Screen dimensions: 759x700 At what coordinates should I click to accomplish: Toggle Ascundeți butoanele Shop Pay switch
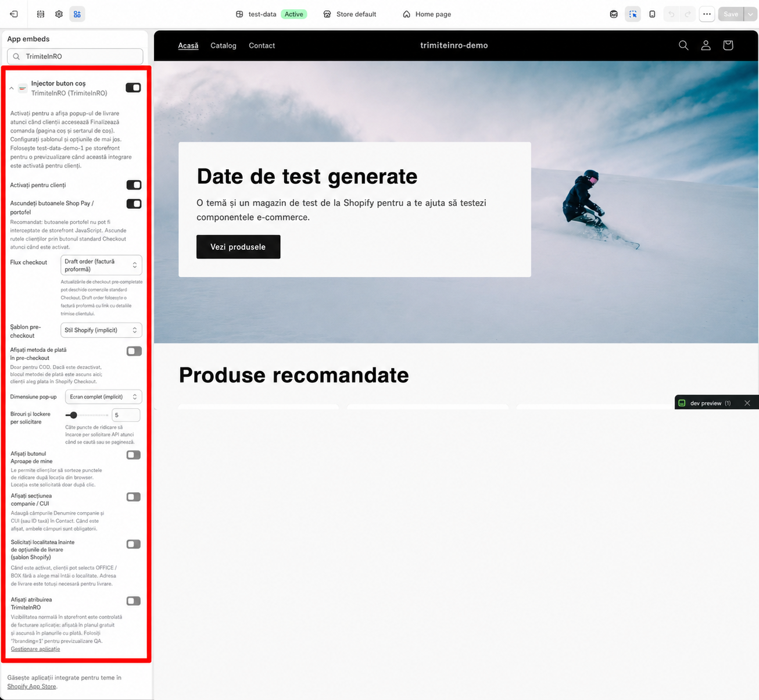(134, 203)
